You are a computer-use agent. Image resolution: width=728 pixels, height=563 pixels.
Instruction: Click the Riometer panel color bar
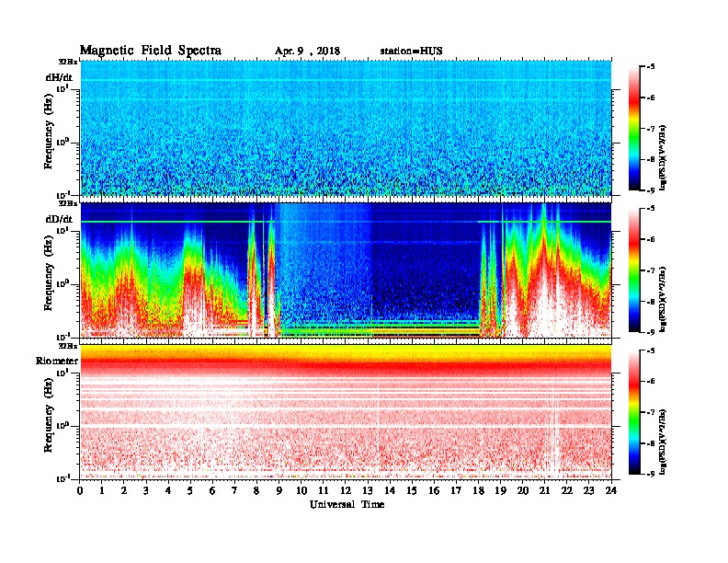(x=634, y=412)
